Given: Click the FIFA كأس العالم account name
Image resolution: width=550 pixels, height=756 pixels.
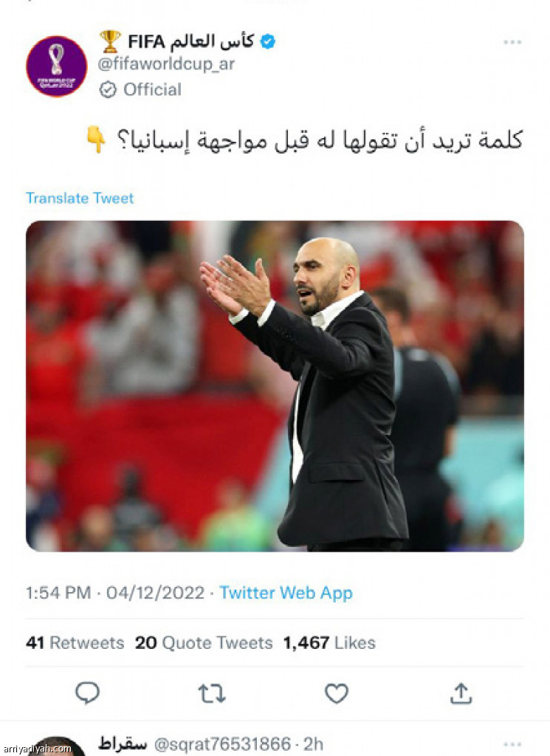Looking at the screenshot, I should point(190,42).
